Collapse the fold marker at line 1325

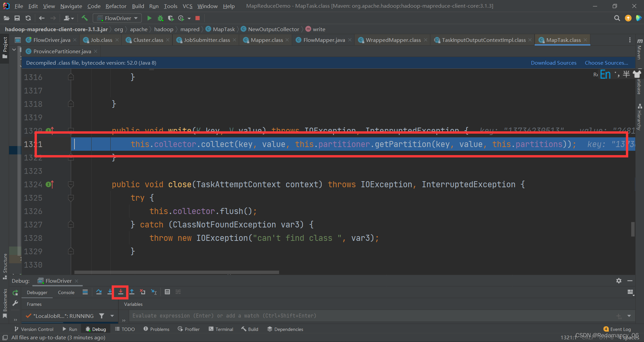pos(71,198)
